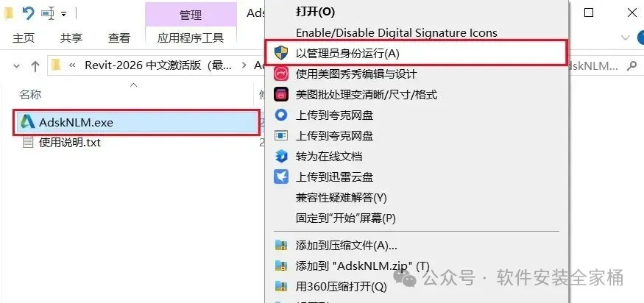Expand the recent locations chevron beside up arrow
The height and width of the screenshot is (303, 644).
click(16, 65)
